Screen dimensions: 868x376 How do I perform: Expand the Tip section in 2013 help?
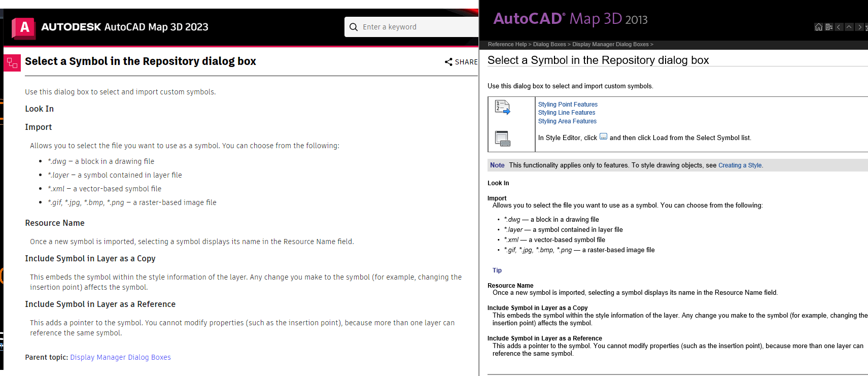[497, 270]
